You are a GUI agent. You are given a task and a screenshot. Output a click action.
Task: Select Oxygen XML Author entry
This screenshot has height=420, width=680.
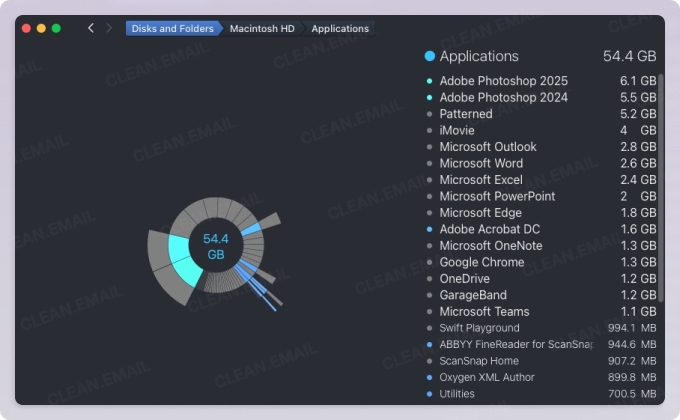click(x=541, y=377)
